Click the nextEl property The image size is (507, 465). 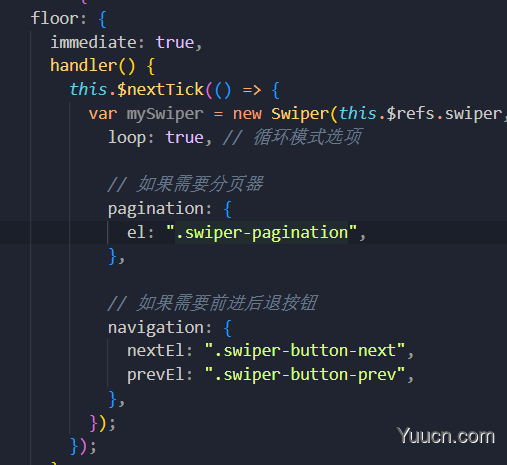[x=155, y=351]
